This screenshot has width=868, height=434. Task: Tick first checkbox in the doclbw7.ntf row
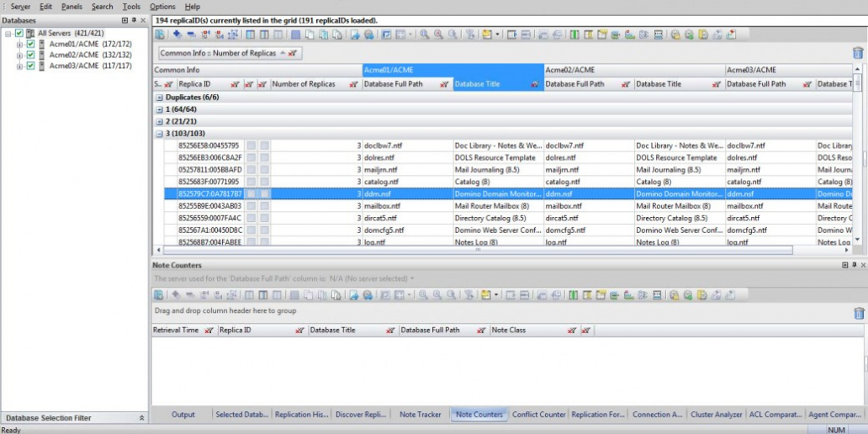(251, 146)
